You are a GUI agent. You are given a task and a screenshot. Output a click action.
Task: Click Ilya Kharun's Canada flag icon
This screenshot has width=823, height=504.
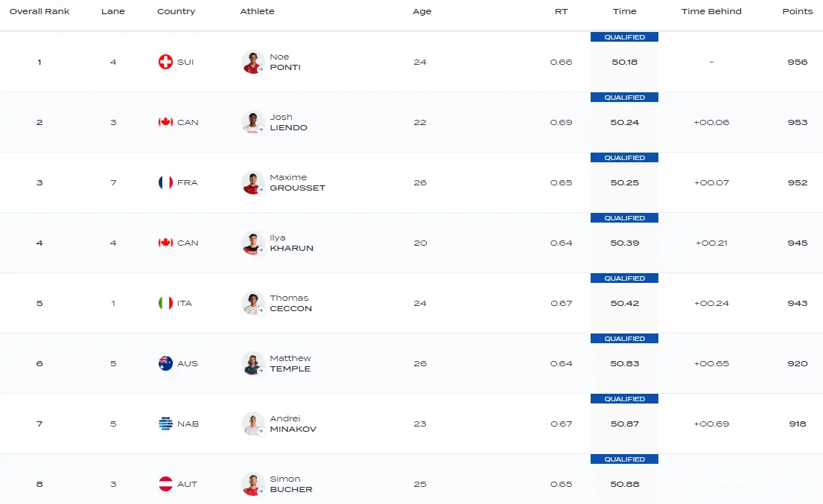(165, 243)
